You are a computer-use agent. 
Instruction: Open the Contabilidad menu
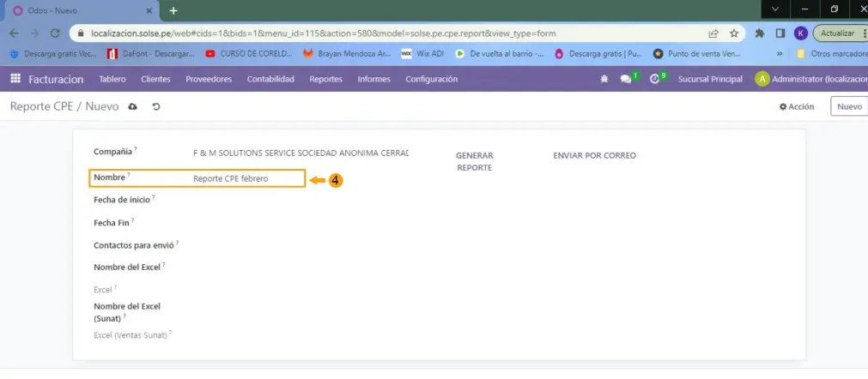(x=270, y=79)
